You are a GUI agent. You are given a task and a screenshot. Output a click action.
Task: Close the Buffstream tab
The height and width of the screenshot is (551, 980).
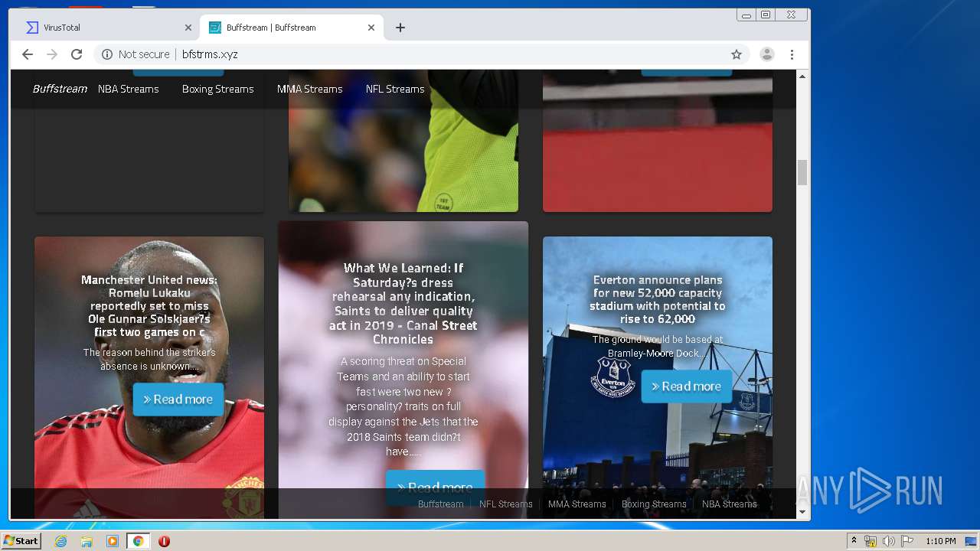(x=371, y=28)
